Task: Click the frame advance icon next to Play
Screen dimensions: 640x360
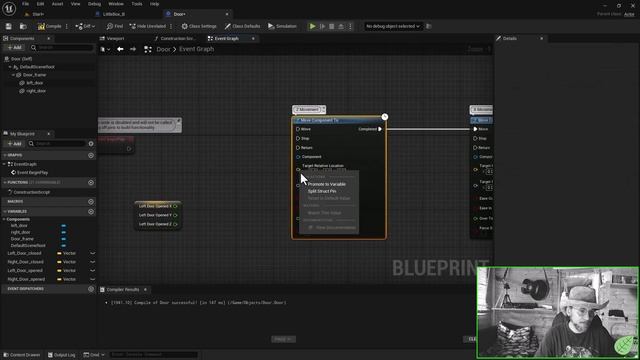Action: pos(322,26)
